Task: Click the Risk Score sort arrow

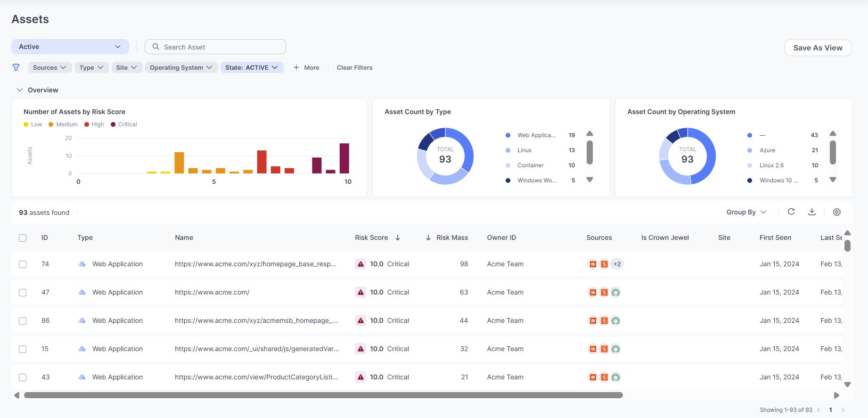Action: [398, 238]
